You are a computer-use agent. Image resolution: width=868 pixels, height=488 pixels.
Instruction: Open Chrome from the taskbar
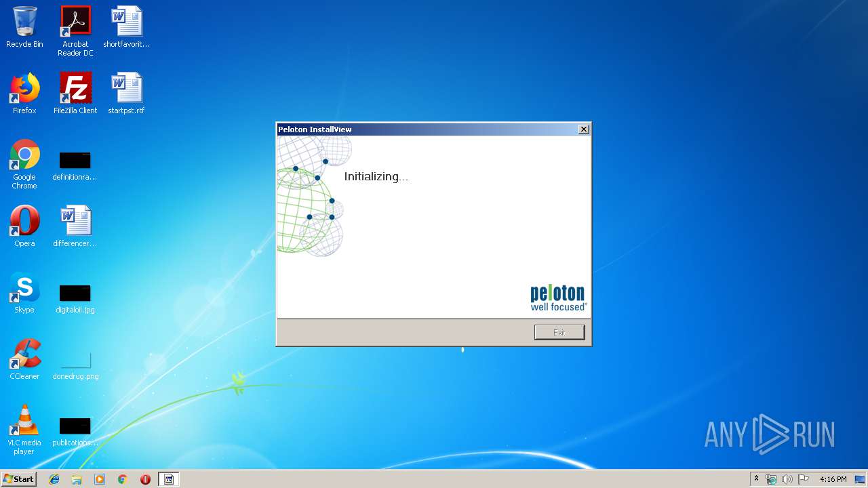[x=122, y=479]
